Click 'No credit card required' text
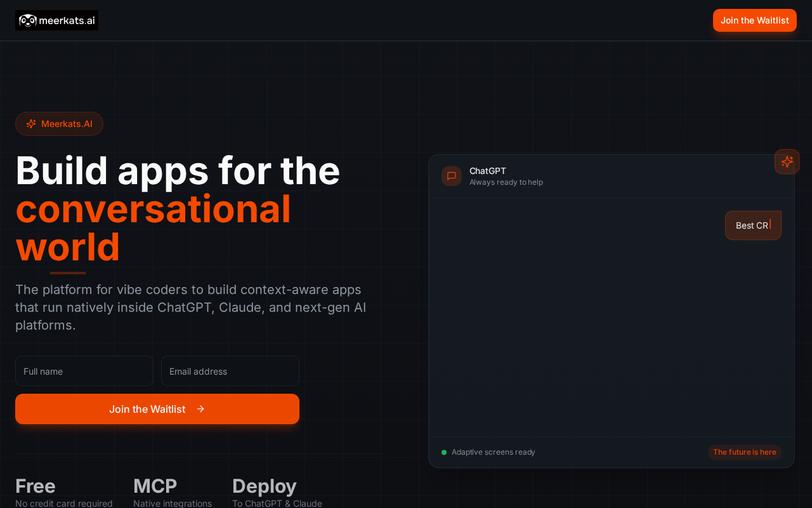812x508 pixels. (x=64, y=504)
